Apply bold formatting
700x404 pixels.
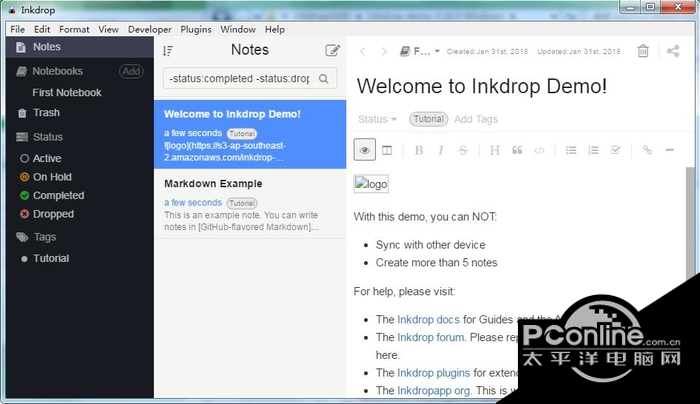(x=419, y=150)
